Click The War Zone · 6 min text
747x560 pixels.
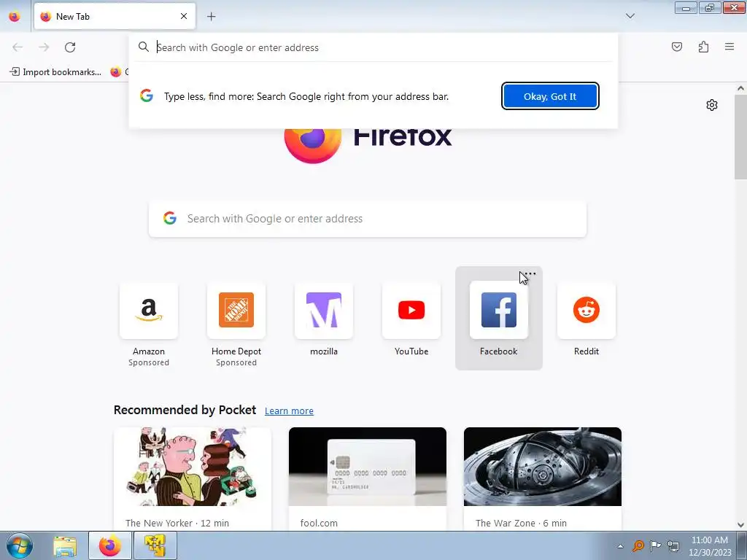(x=521, y=523)
